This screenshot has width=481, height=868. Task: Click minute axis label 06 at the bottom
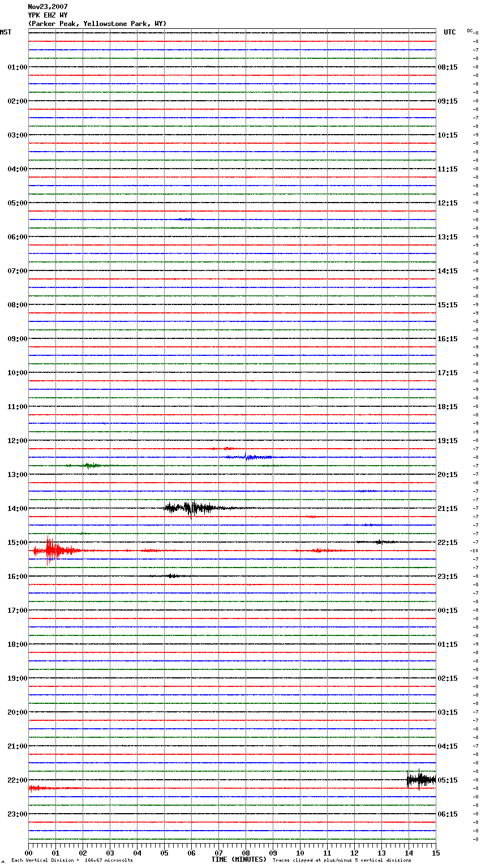coord(192,853)
